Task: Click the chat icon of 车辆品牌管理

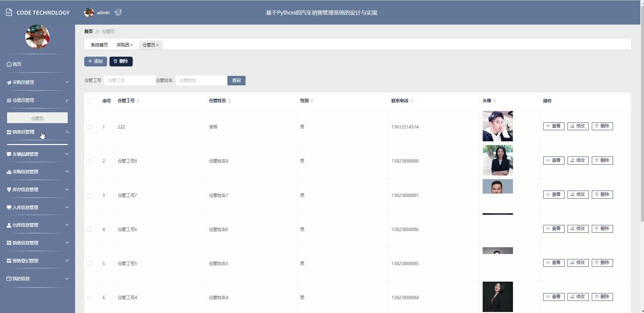Action: (x=9, y=154)
